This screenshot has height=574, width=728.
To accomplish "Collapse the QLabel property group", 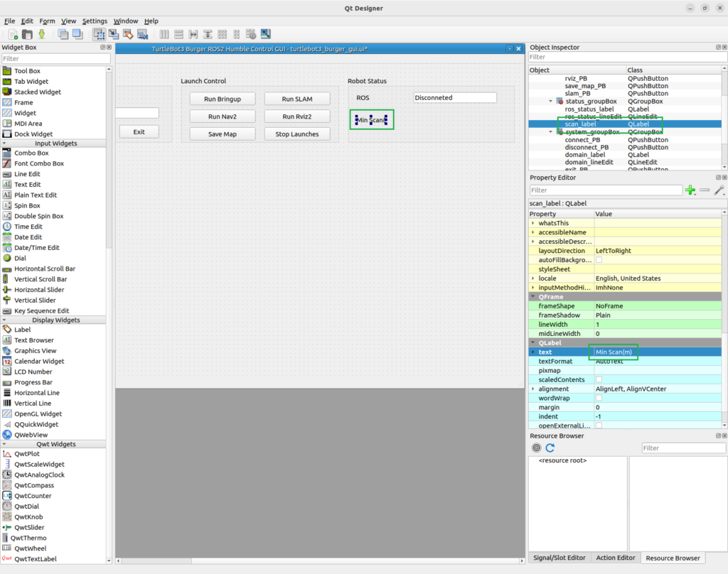I will (533, 343).
